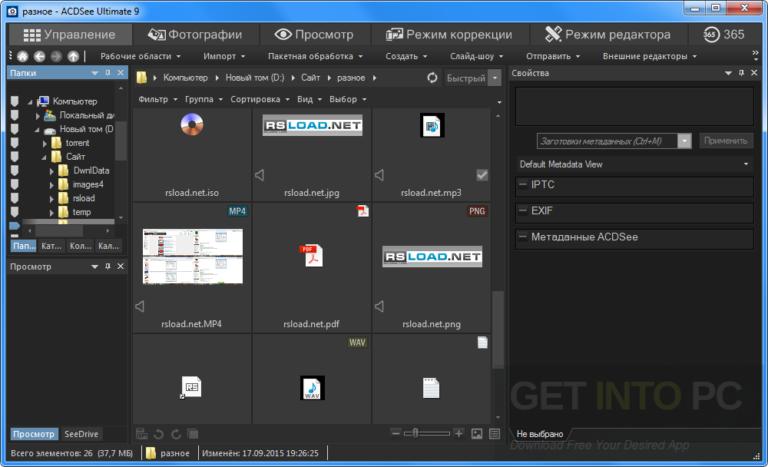This screenshot has height=467, width=768.
Task: Switch to details list view icon
Action: point(495,434)
